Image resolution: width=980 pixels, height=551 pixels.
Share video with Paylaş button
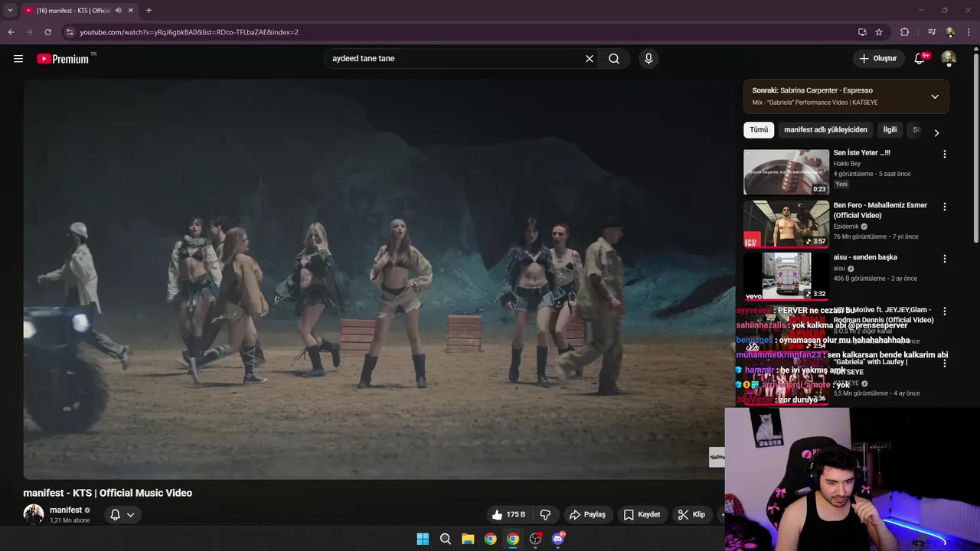587,515
